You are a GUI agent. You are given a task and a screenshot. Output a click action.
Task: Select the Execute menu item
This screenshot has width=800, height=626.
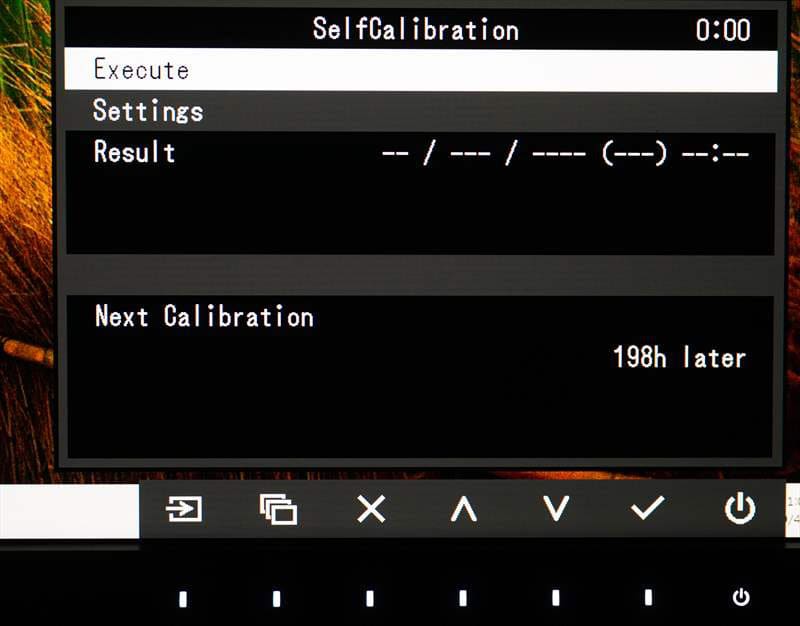[x=141, y=70]
